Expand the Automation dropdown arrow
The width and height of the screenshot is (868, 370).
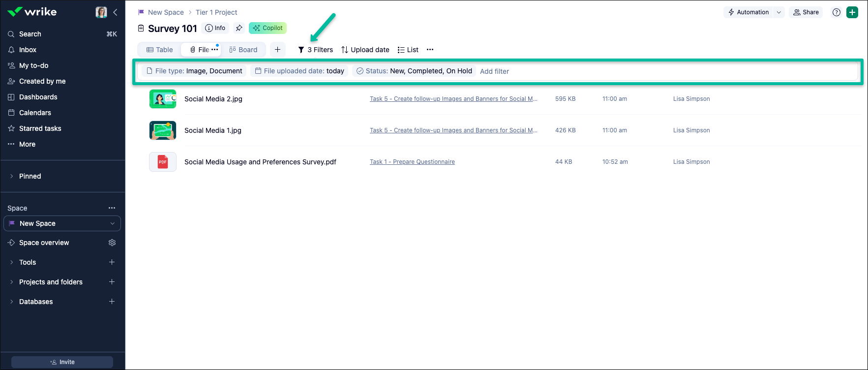point(779,12)
